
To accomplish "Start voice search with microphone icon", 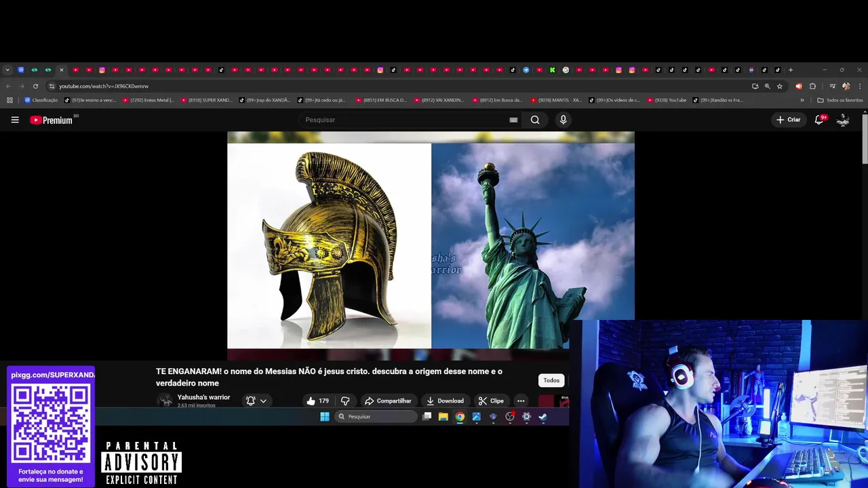I will coord(563,120).
